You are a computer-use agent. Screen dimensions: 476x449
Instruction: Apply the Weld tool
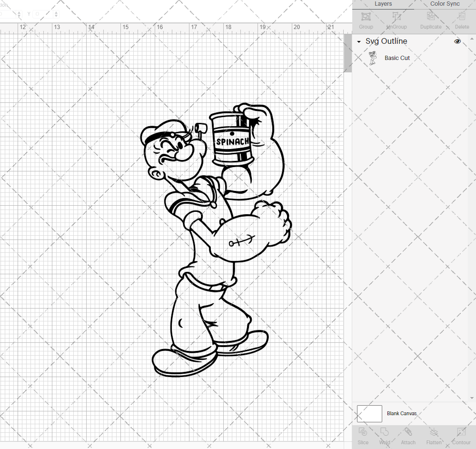(x=384, y=435)
